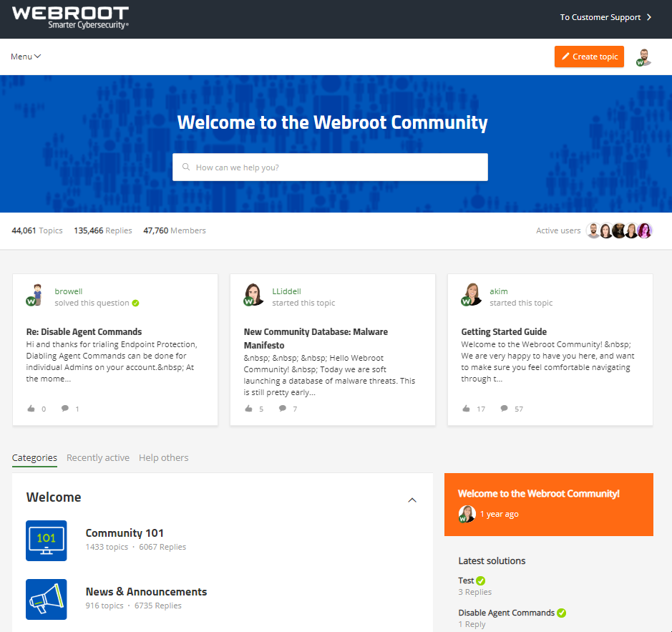Open the News & Announcements megaphone icon

[x=47, y=599]
